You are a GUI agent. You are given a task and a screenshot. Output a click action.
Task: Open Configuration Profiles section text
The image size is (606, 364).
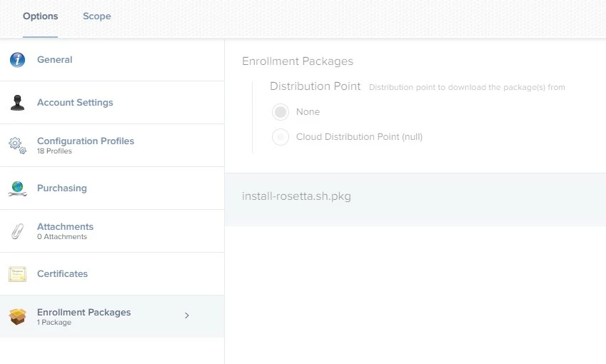86,141
